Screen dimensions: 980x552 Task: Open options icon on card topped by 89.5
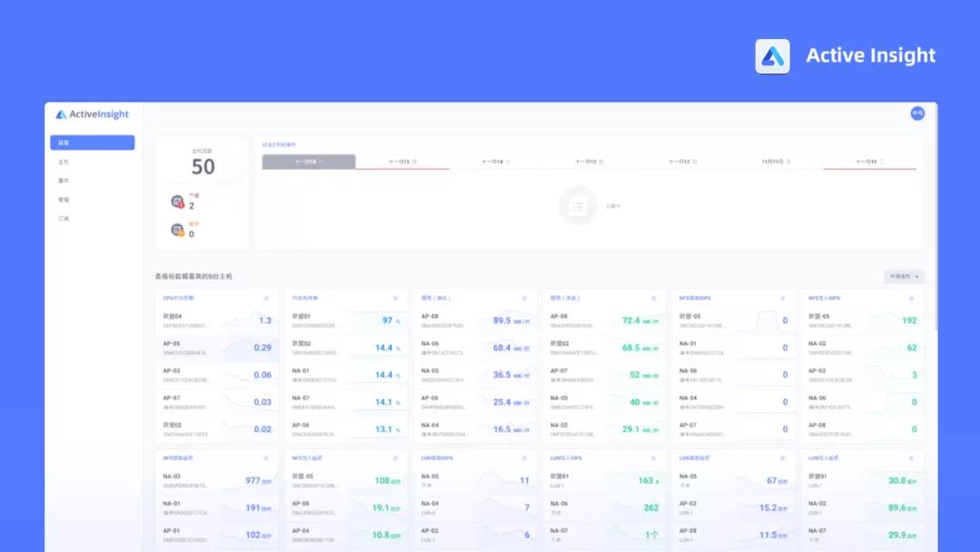pos(524,298)
